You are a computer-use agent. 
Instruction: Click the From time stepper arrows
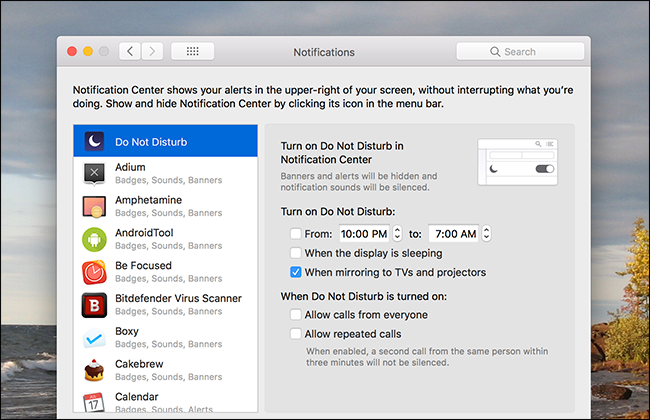coord(397,233)
